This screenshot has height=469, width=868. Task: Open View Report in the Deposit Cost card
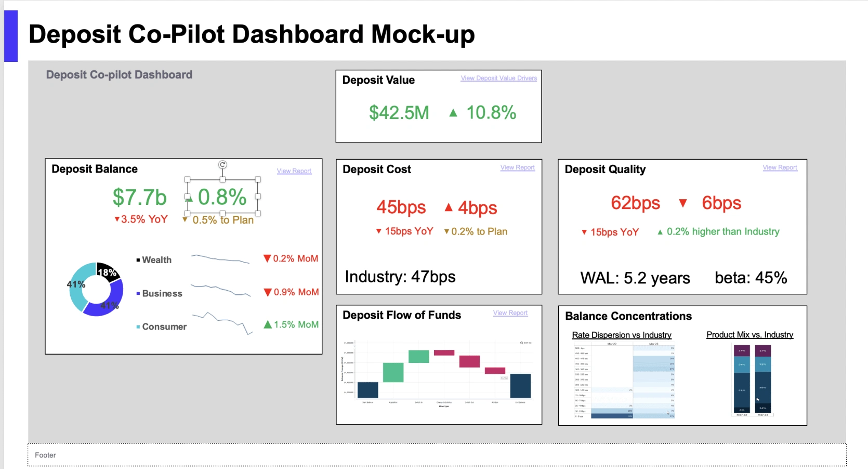[517, 167]
